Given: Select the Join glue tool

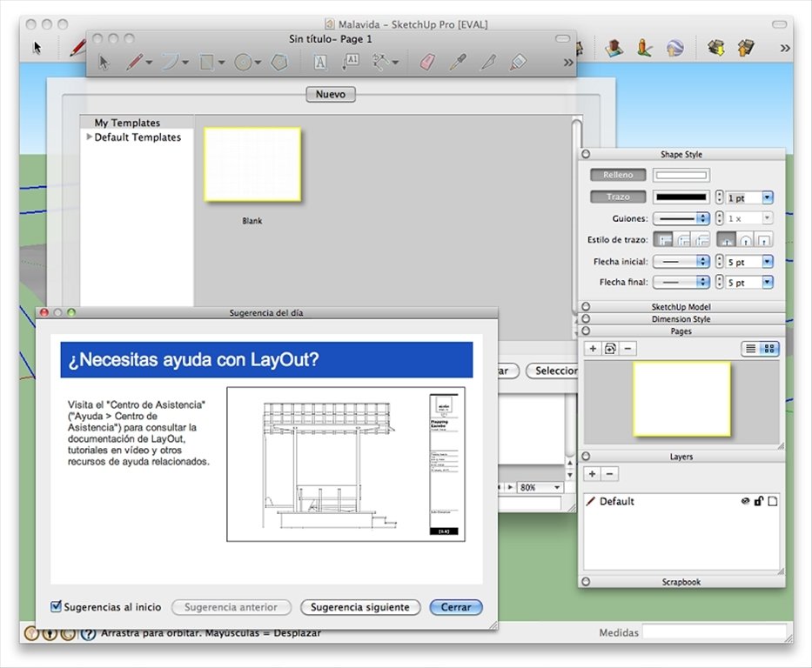Looking at the screenshot, I should (x=518, y=63).
